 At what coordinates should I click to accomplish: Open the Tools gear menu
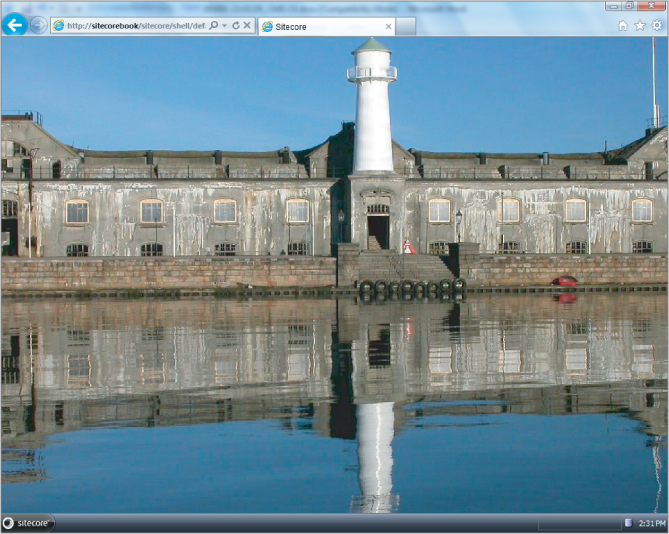coord(657,26)
